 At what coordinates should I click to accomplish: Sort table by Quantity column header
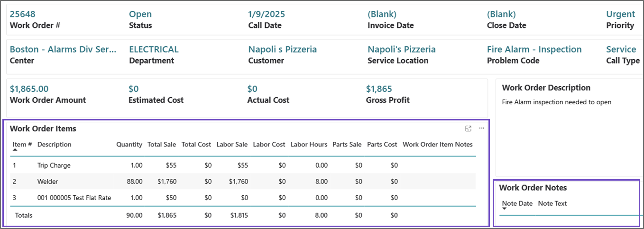129,145
